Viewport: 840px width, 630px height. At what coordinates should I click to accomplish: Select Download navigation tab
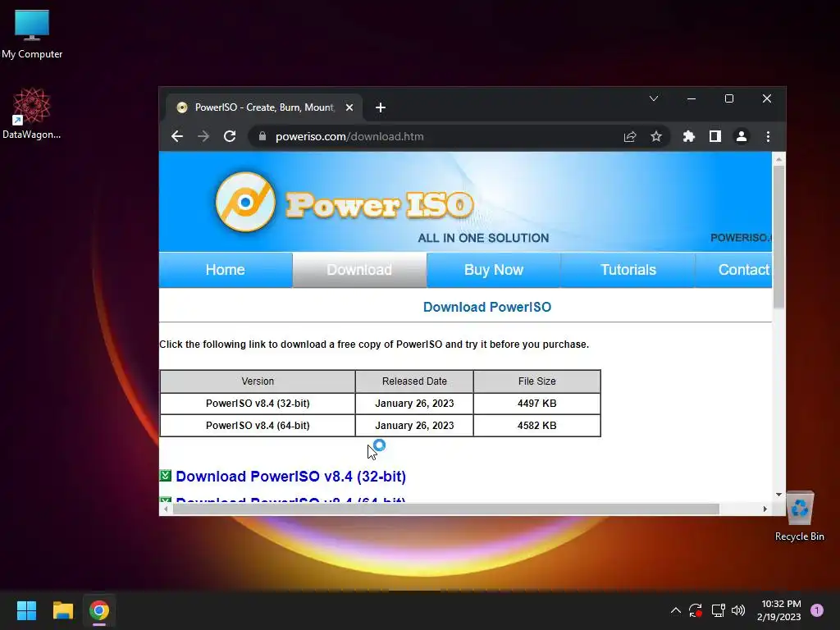359,269
